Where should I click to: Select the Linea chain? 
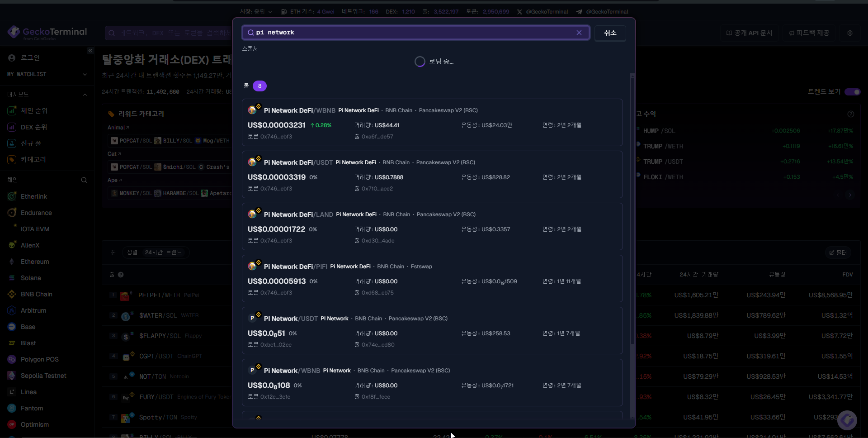point(23,392)
